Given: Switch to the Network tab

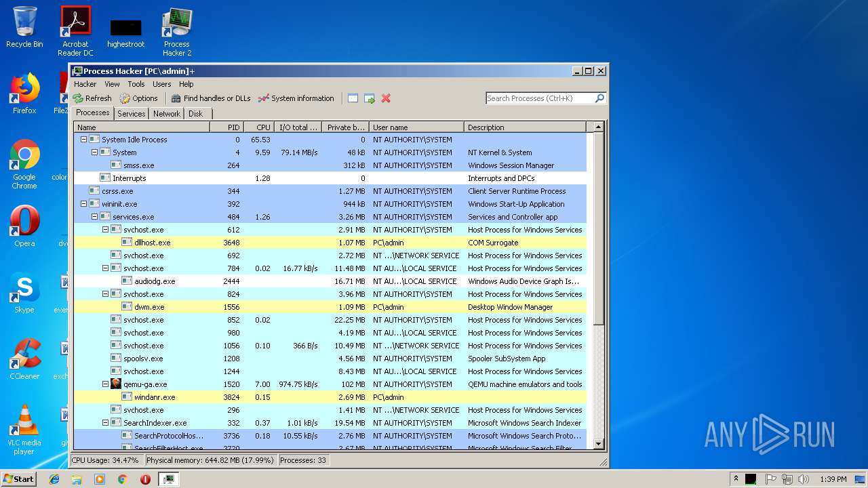Looking at the screenshot, I should pos(167,114).
